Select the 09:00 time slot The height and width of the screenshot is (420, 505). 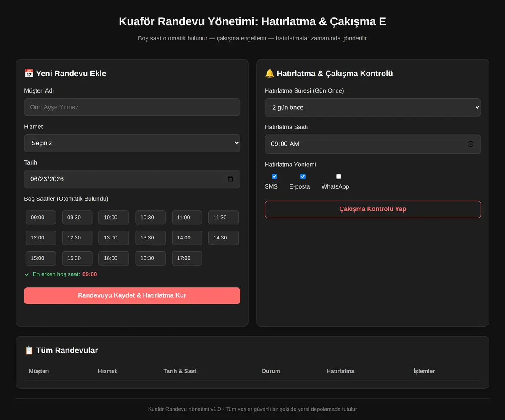click(x=41, y=218)
